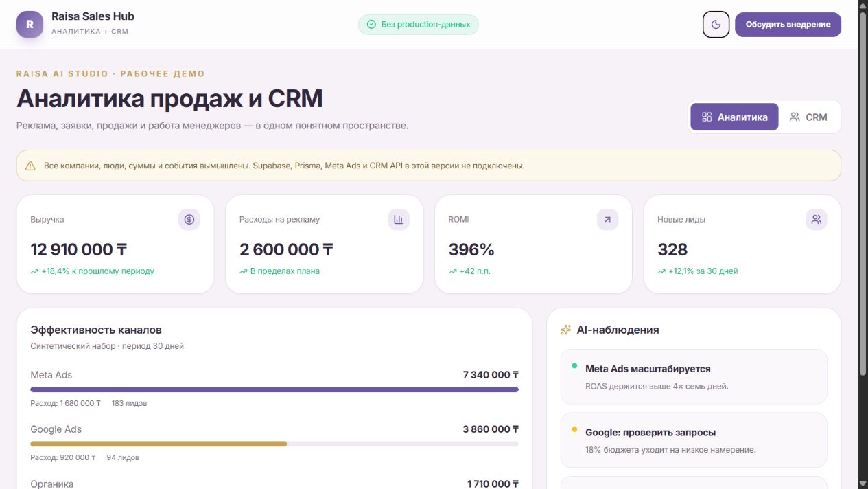Click the trend arrow next to +18,4%
This screenshot has width=868, height=489.
34,271
